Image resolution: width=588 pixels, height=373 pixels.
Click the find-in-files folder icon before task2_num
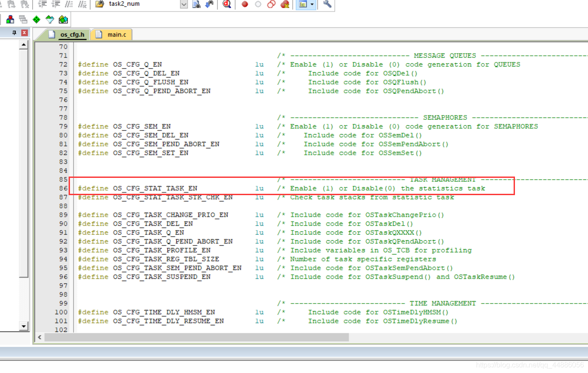pyautogui.click(x=100, y=4)
